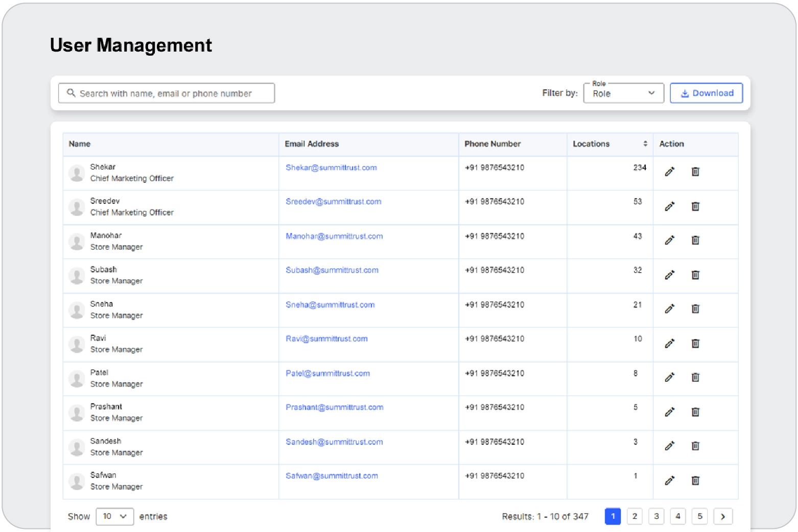Click the magnifier search icon

71,93
